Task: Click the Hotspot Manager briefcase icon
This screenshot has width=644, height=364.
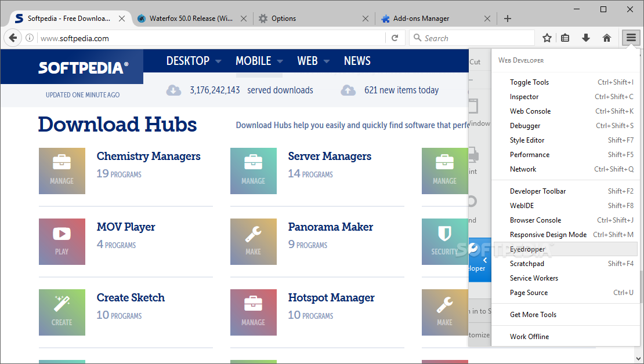Action: [254, 312]
